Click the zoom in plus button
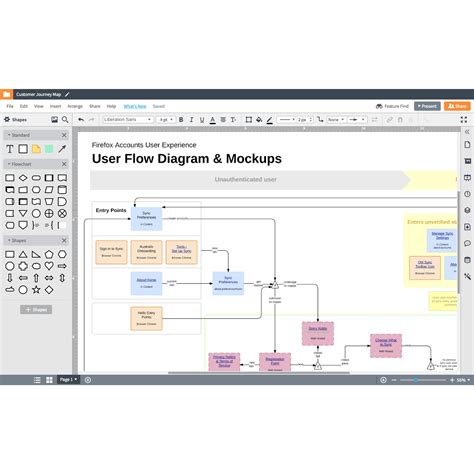 click(x=452, y=380)
